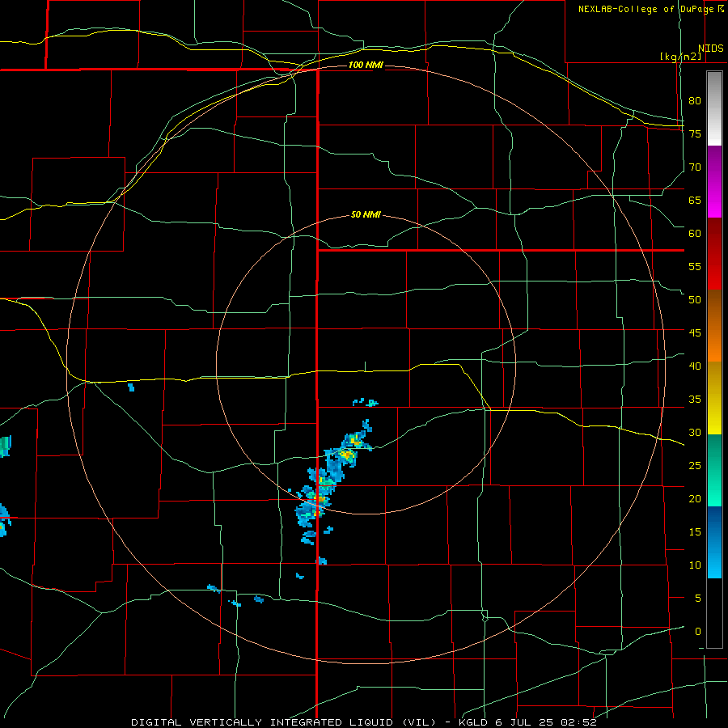Click the 10 value on the color scale
Image resolution: width=728 pixels, height=728 pixels.
pyautogui.click(x=695, y=565)
